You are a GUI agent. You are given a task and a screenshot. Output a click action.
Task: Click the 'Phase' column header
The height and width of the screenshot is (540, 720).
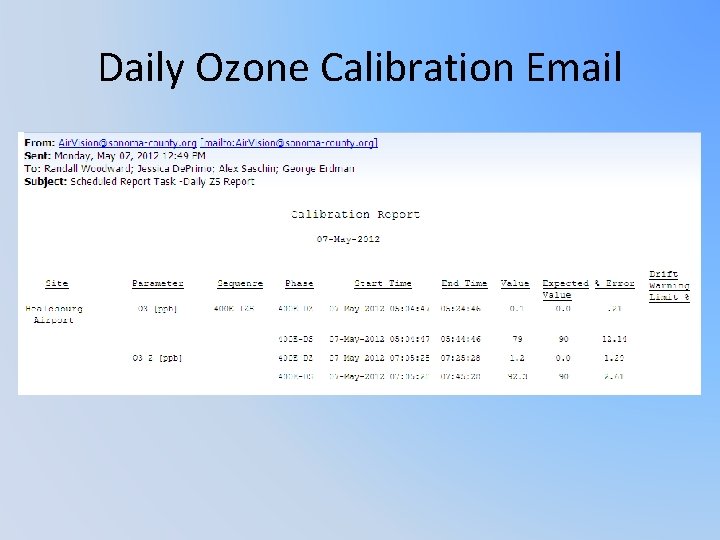click(299, 283)
